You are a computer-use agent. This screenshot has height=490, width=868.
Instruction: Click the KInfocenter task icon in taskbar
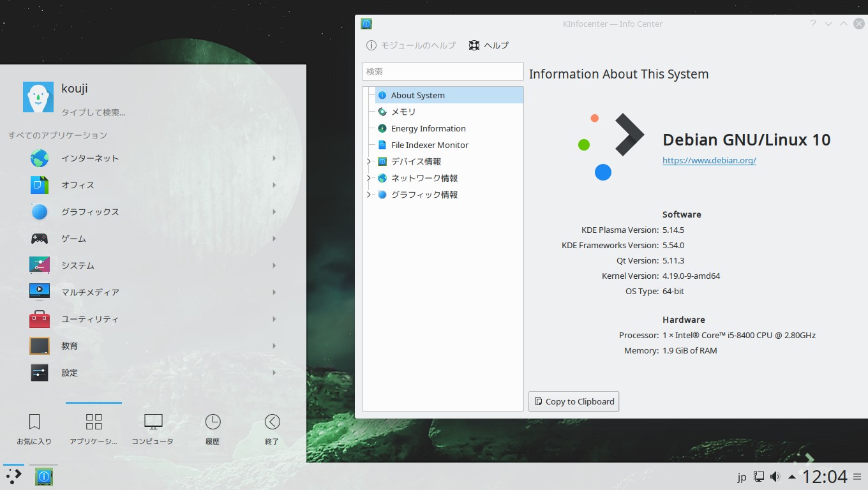click(43, 476)
